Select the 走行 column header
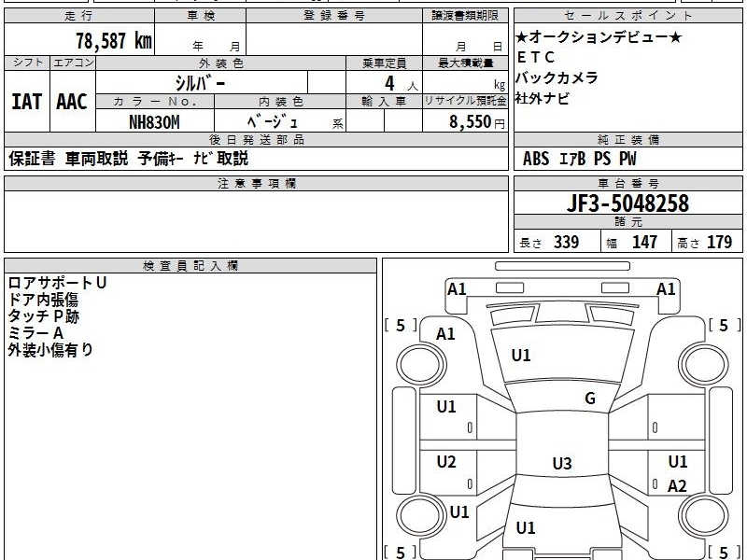 (79, 16)
